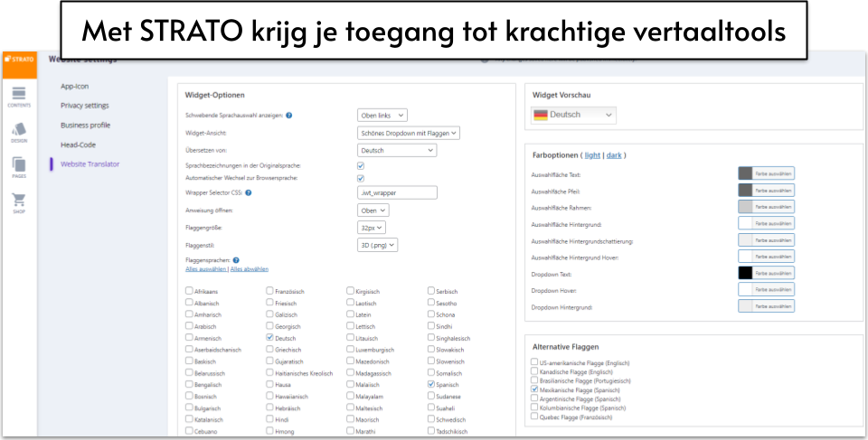The image size is (868, 440).
Task: Check the Schwedisch language checkbox
Action: pos(431,419)
